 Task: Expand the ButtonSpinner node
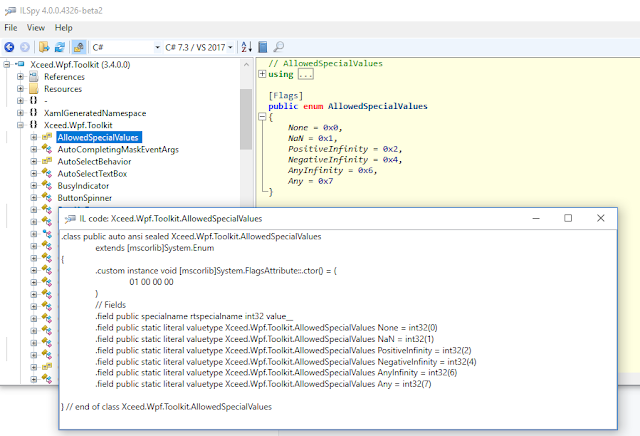coord(34,198)
